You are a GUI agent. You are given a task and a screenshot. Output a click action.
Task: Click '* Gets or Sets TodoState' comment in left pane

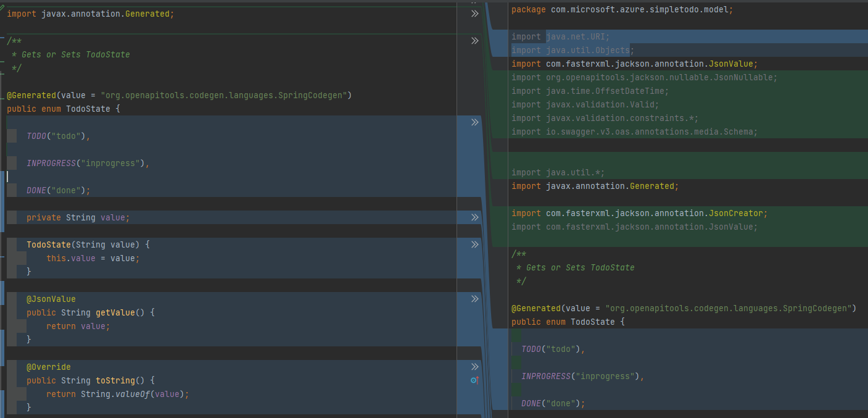coord(71,54)
